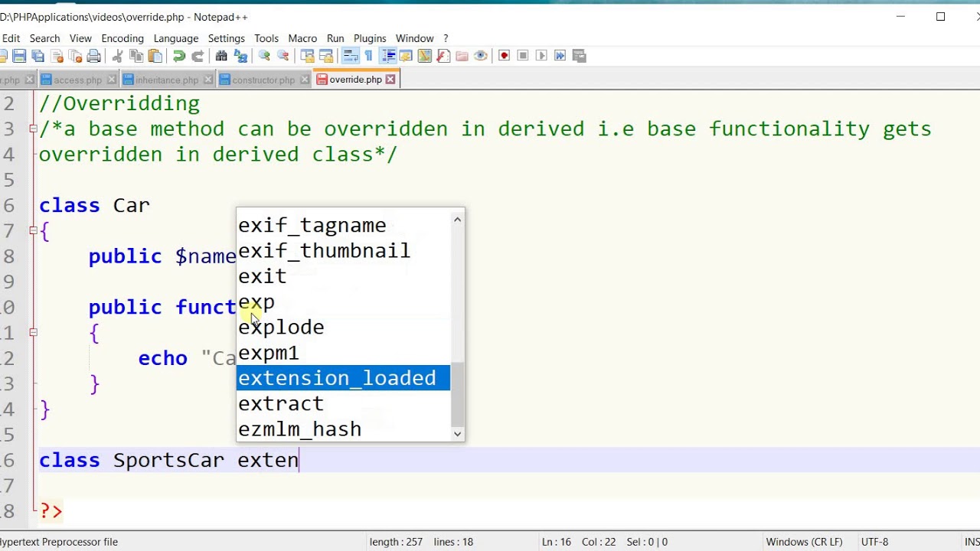
Task: Open the Edit menu
Action: click(11, 38)
